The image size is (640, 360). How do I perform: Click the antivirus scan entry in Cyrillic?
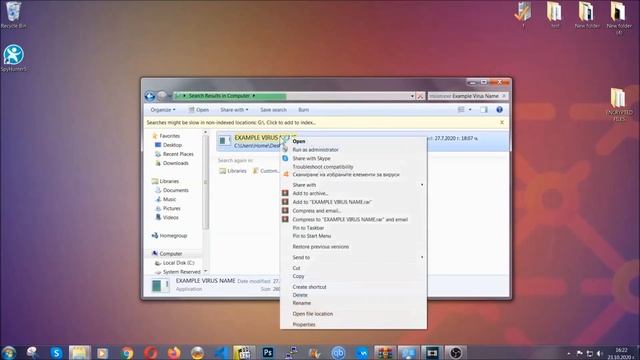point(346,175)
